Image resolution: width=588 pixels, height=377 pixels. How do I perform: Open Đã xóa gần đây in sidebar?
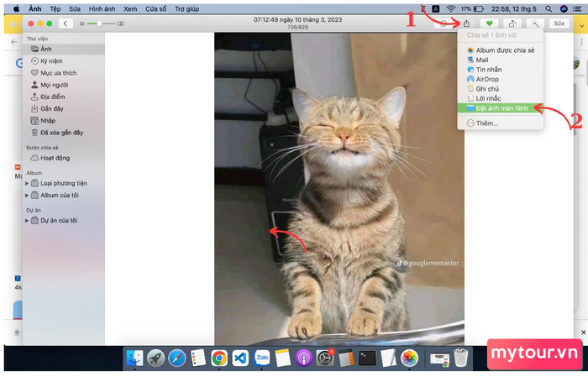(63, 133)
